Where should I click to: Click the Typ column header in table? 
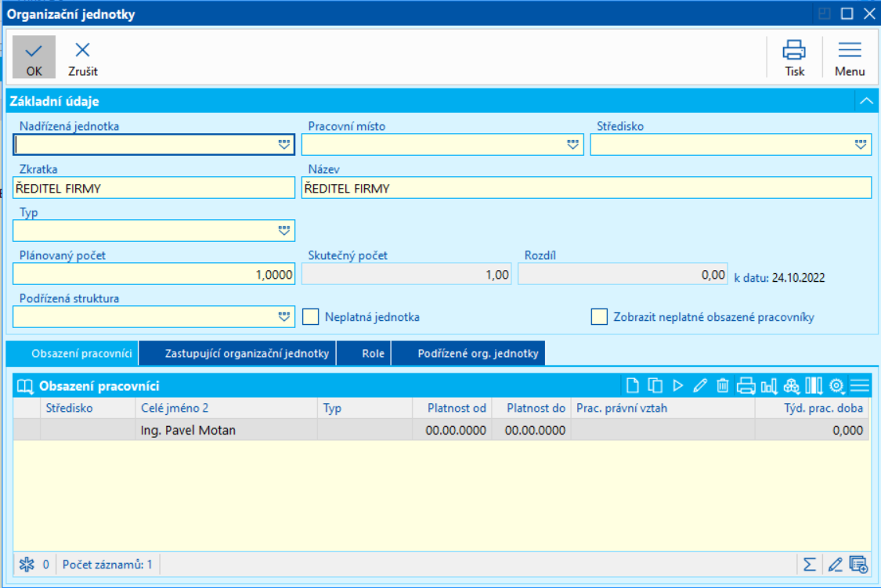[x=365, y=408]
